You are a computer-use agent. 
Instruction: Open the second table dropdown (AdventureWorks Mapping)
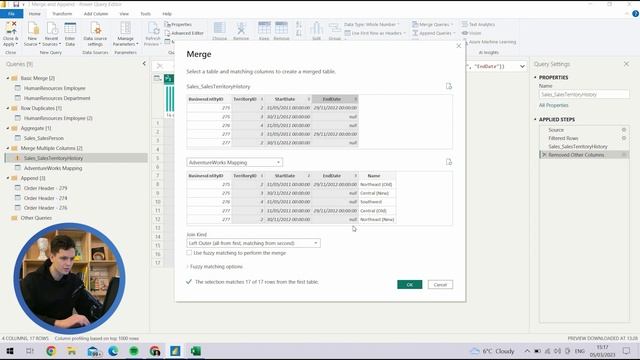234,162
